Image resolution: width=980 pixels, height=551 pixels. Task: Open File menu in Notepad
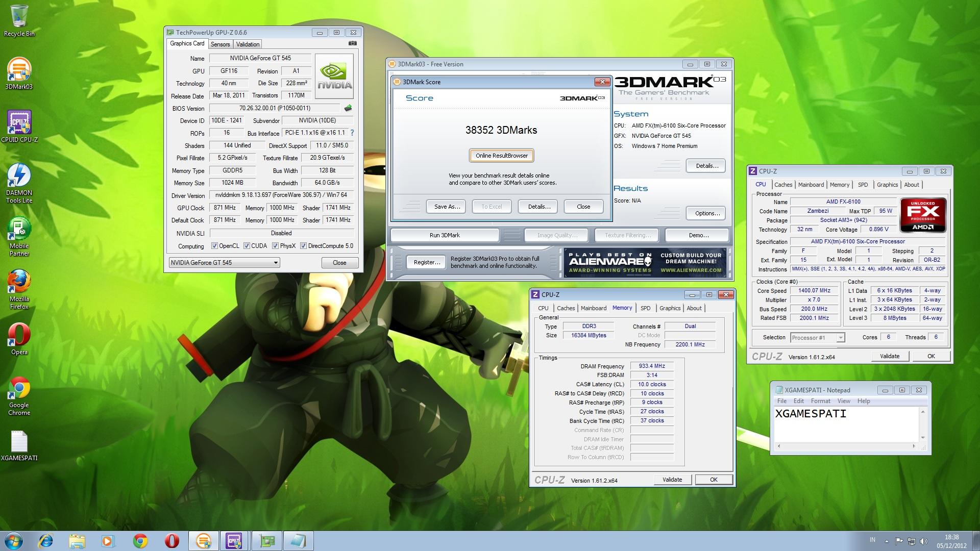tap(781, 401)
